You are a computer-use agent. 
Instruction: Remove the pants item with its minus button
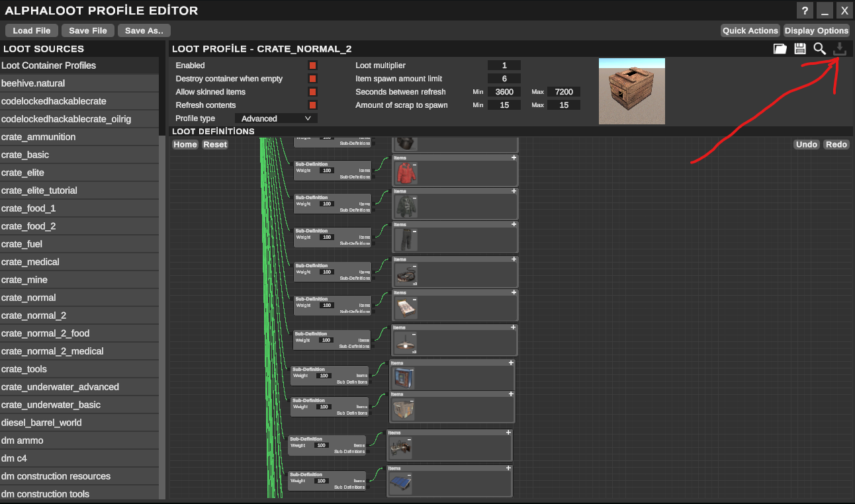click(415, 231)
